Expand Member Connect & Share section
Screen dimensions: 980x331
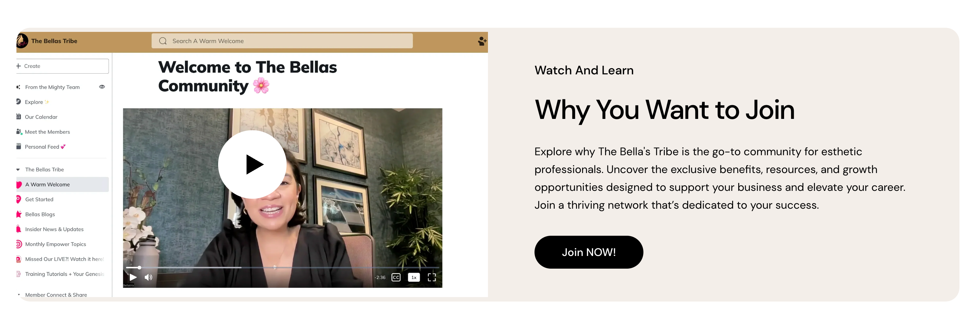18,294
